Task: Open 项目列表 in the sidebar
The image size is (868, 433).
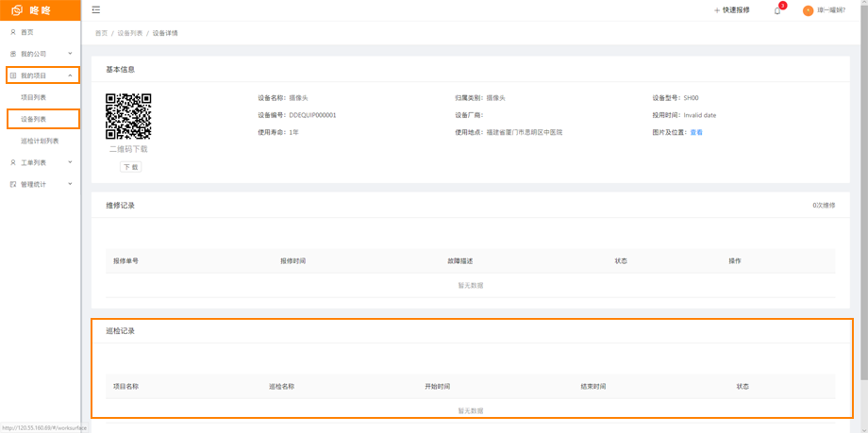Action: (34, 97)
